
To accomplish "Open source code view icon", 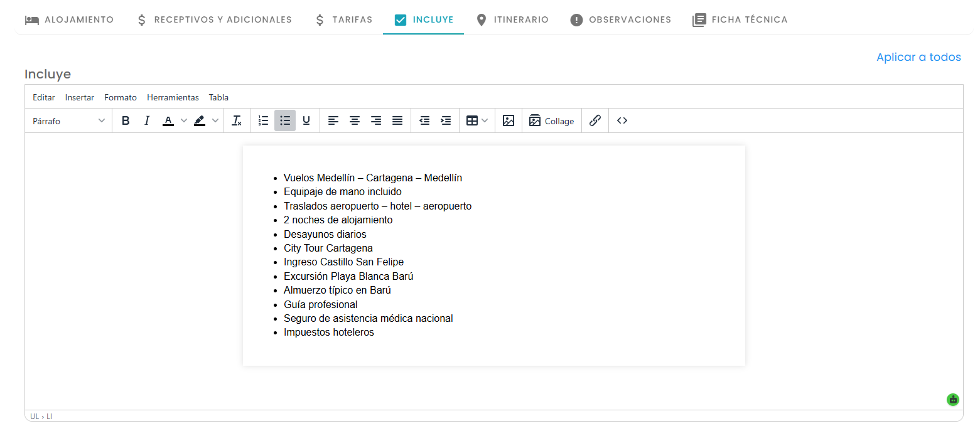I will coord(622,120).
